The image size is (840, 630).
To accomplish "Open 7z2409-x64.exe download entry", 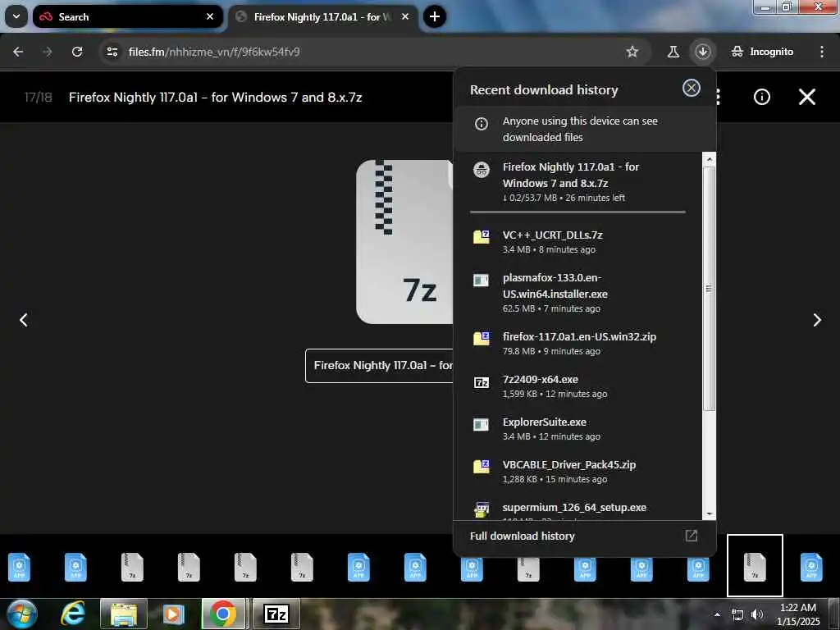I will click(577, 386).
